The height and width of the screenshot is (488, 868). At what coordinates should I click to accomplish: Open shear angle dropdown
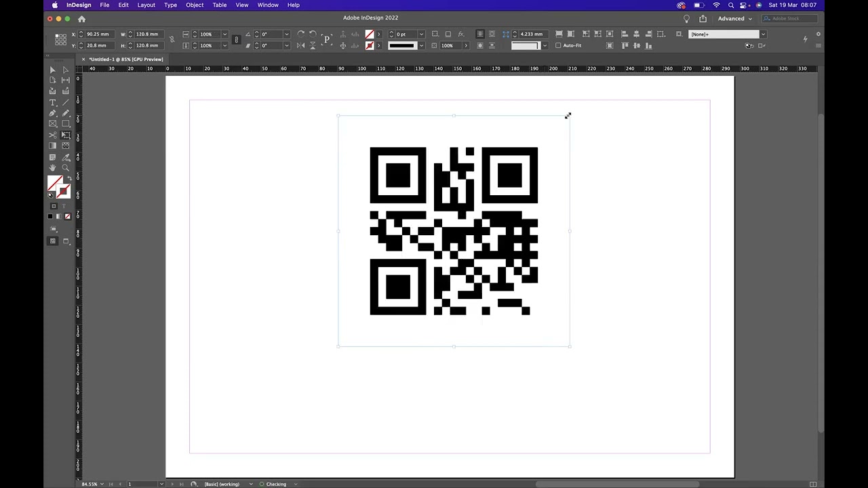click(x=287, y=45)
